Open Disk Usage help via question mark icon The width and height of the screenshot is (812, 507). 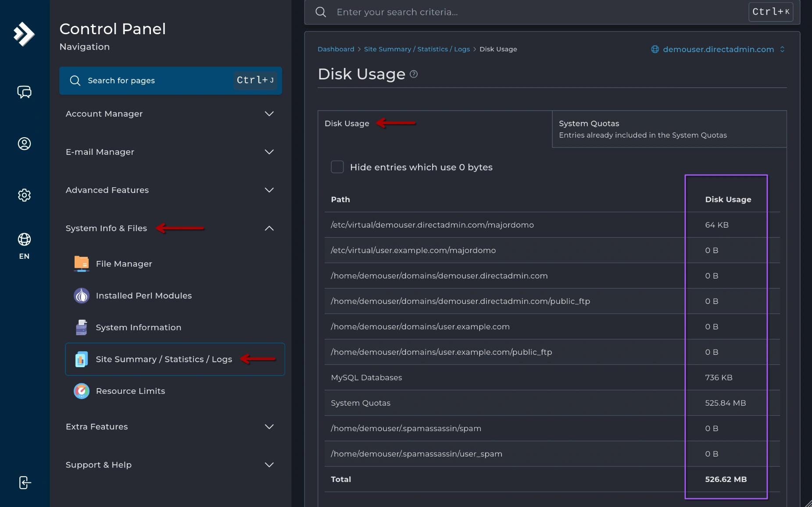pyautogui.click(x=413, y=74)
